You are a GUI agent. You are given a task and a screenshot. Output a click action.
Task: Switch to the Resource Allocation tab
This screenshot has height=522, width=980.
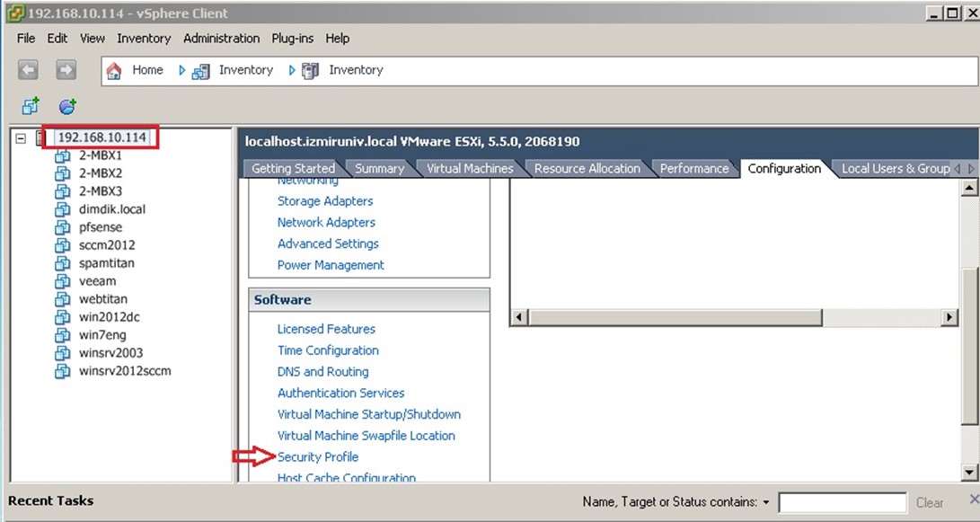(x=587, y=169)
